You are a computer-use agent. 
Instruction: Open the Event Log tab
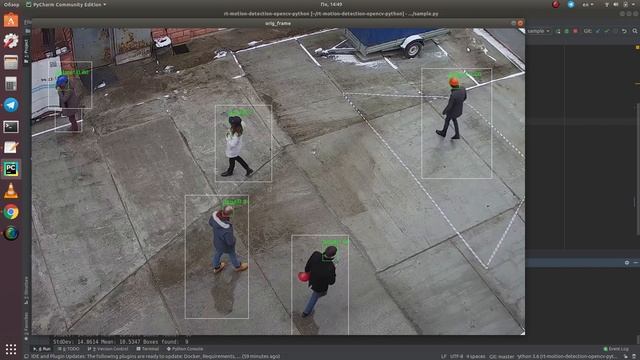(x=616, y=349)
